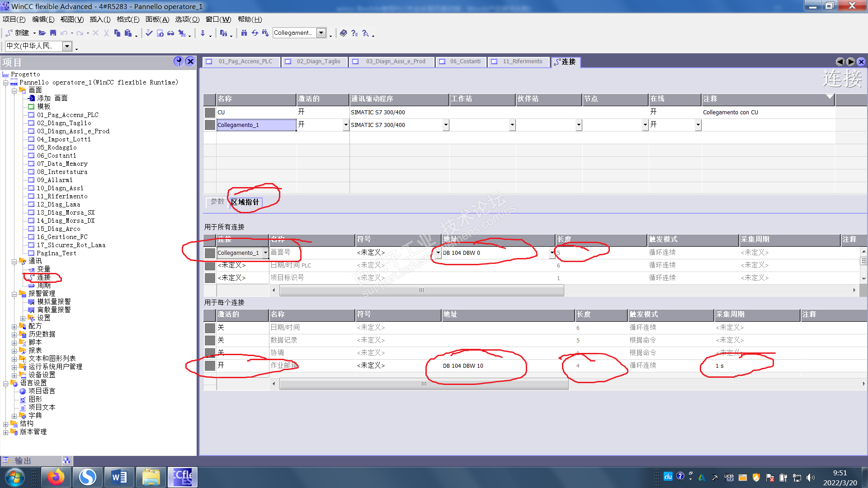Viewport: 868px width, 488px height.
Task: Click the Save project disk icon
Action: tap(53, 33)
